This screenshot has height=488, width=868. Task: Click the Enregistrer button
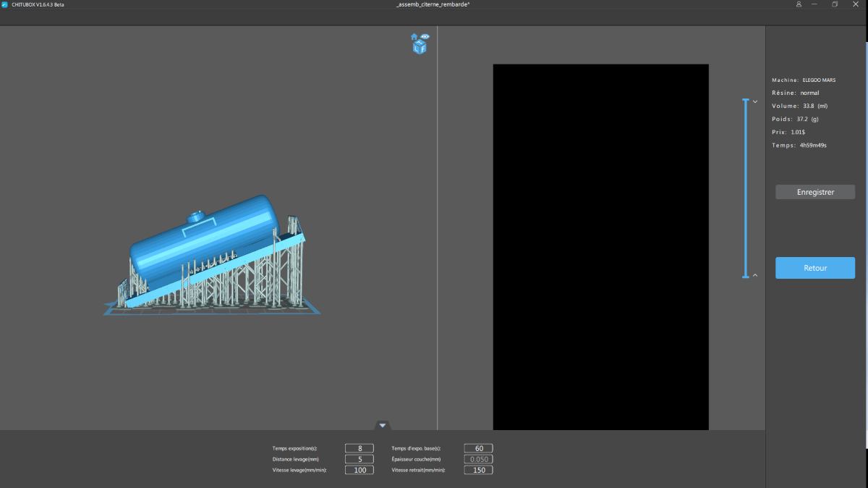(815, 192)
